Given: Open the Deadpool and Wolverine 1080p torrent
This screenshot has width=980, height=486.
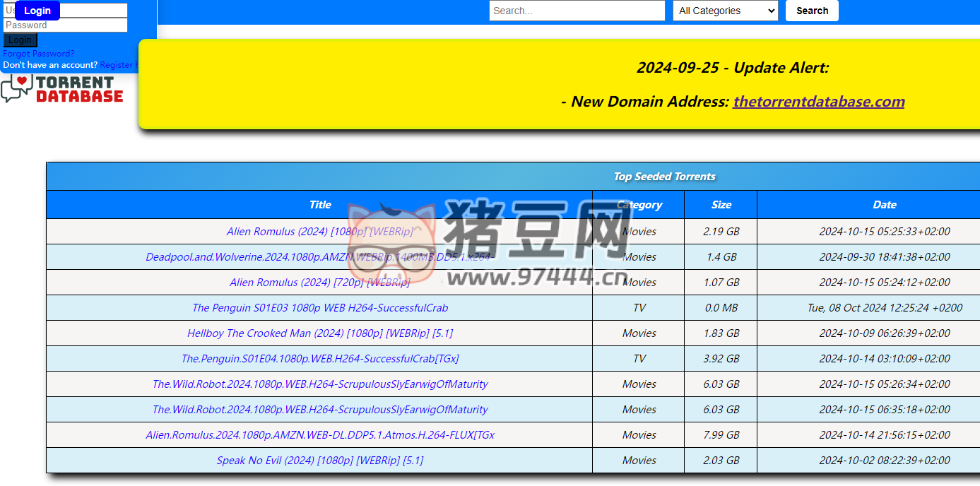Looking at the screenshot, I should [x=318, y=256].
